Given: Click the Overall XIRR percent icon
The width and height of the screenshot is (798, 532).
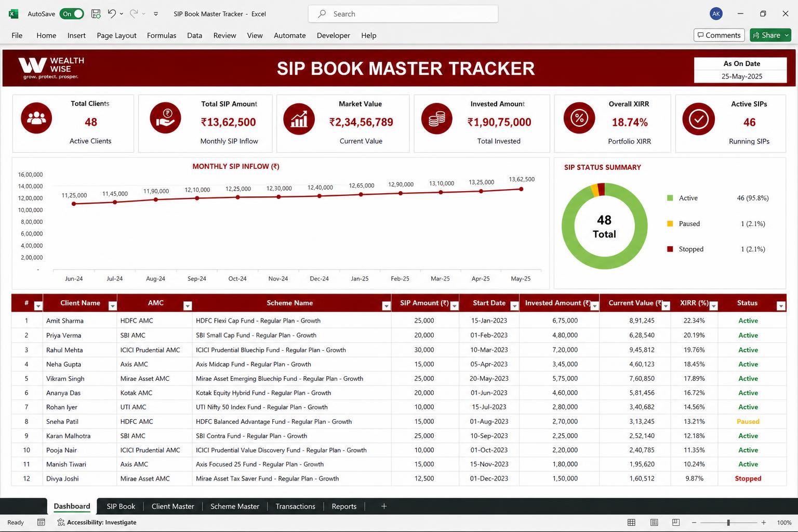Looking at the screenshot, I should (x=579, y=118).
